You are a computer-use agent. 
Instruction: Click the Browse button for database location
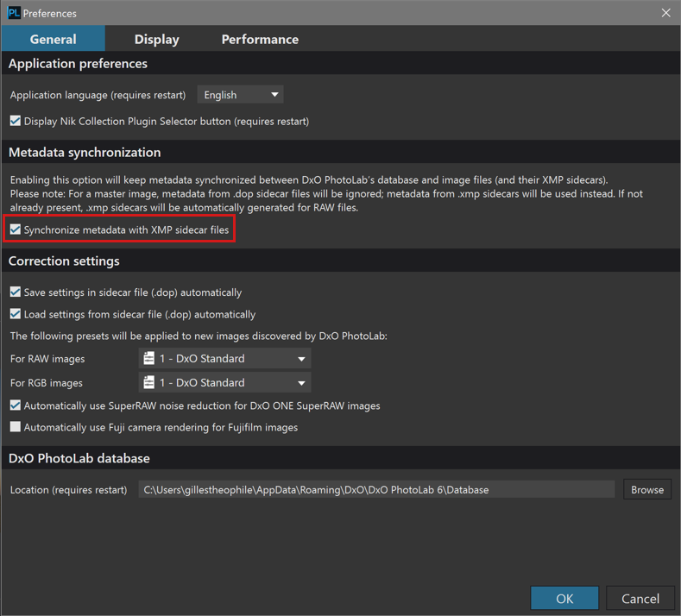[x=647, y=490]
